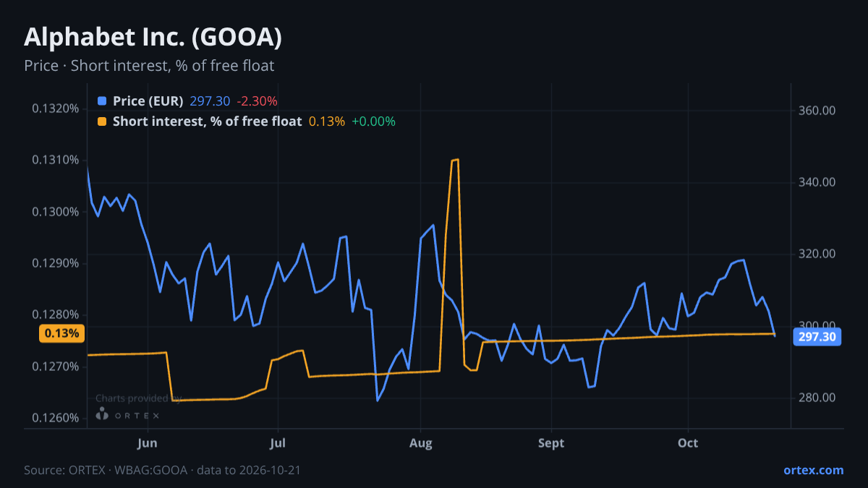Click the 0.1300% left axis label
Viewport: 868px width, 488px height.
[x=55, y=212]
